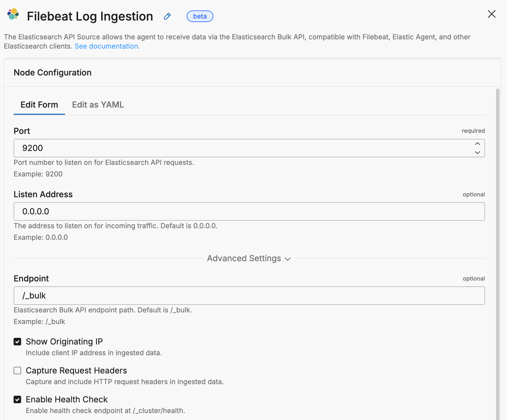Switch to the Edit as YAML tab
507x420 pixels.
(98, 105)
